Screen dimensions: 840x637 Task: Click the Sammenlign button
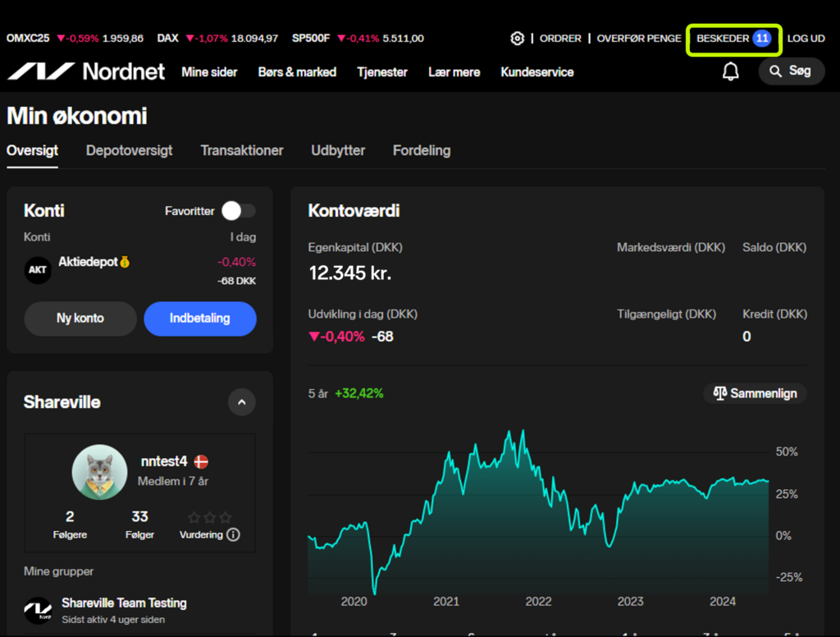(756, 393)
